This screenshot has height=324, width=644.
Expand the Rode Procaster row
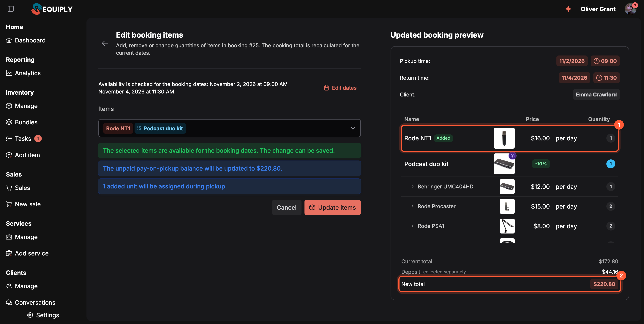(x=412, y=206)
